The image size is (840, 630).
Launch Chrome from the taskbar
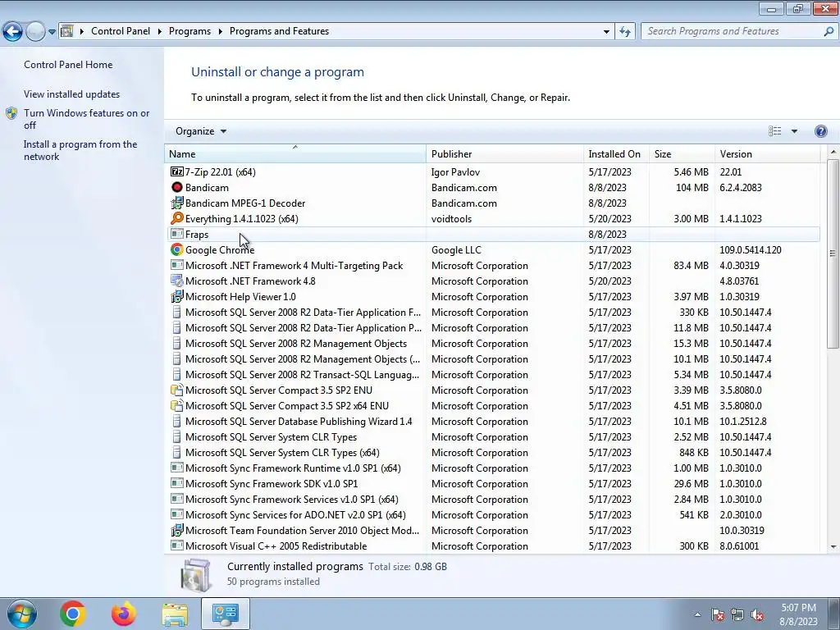(x=73, y=614)
